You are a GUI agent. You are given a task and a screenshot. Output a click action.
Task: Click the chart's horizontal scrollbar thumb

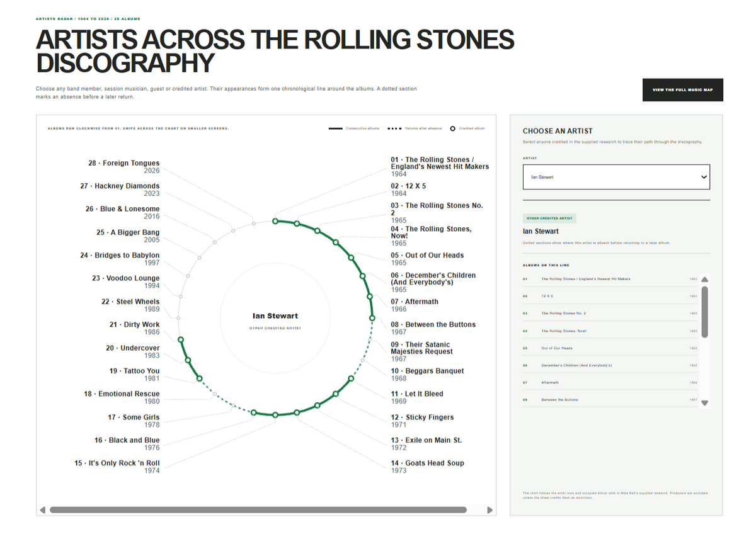(x=258, y=510)
